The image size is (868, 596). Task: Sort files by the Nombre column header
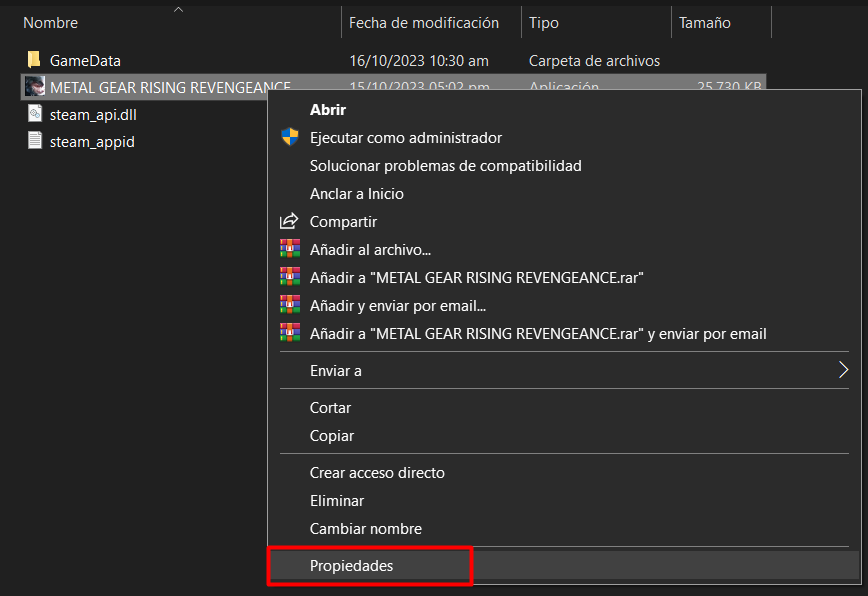click(x=50, y=22)
